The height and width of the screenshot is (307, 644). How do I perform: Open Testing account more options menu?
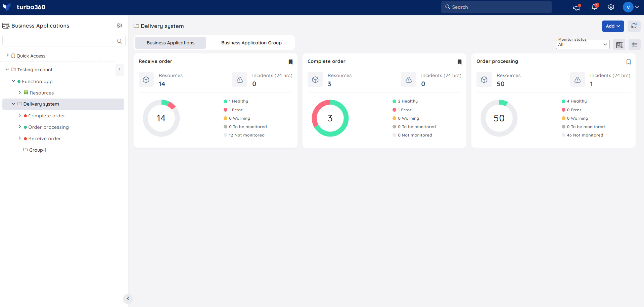120,70
